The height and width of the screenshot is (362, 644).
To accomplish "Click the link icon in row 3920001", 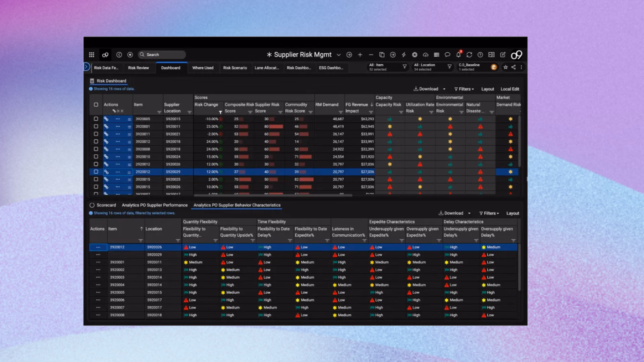I will [106, 126].
